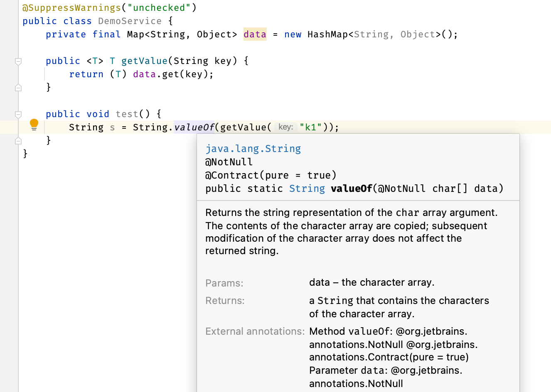551x392 pixels.
Task: Click the Params: label in documentation popup
Action: (x=224, y=283)
